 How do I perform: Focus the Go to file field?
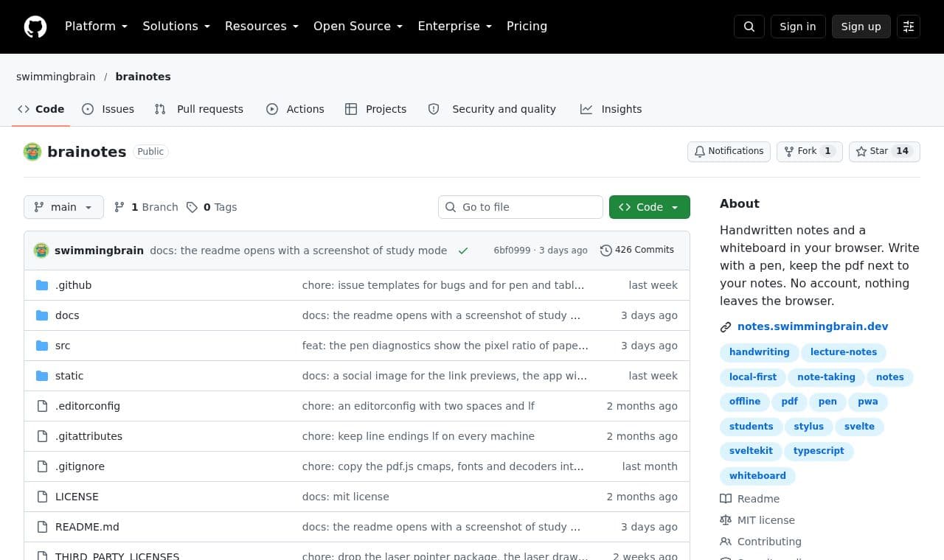521,207
